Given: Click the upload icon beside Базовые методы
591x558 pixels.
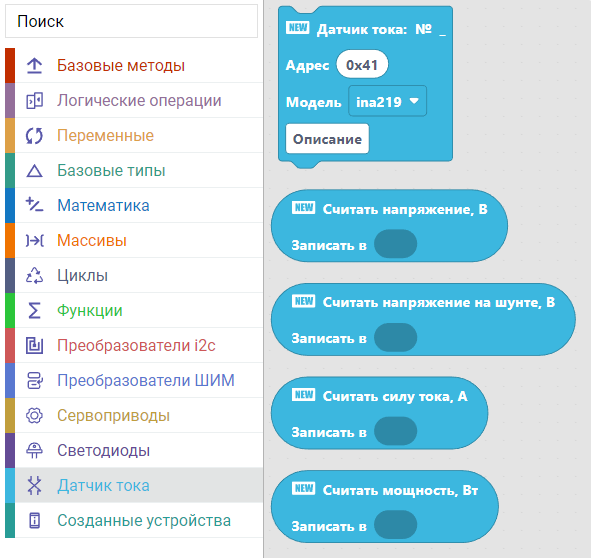Looking at the screenshot, I should coord(34,66).
